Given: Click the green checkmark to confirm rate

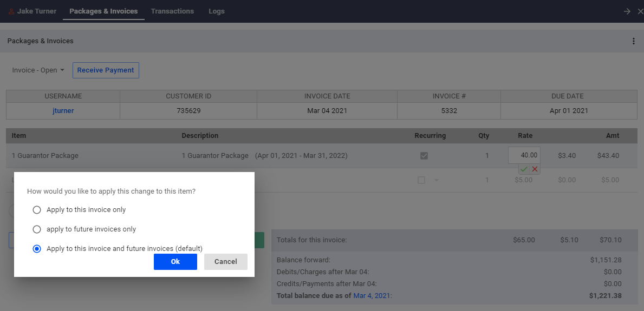Looking at the screenshot, I should click(524, 169).
